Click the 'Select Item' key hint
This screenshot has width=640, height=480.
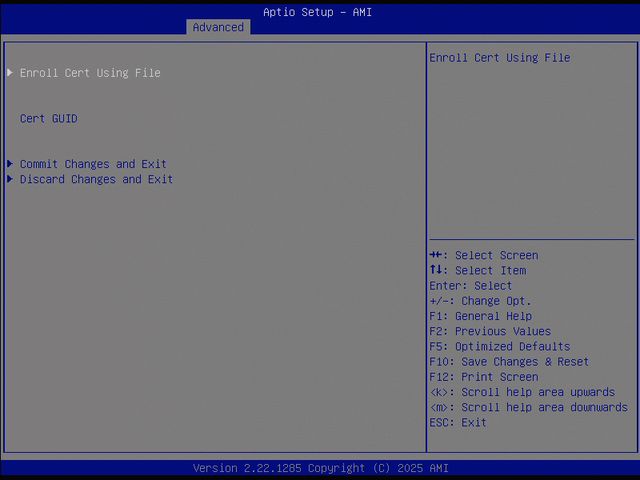pos(478,271)
